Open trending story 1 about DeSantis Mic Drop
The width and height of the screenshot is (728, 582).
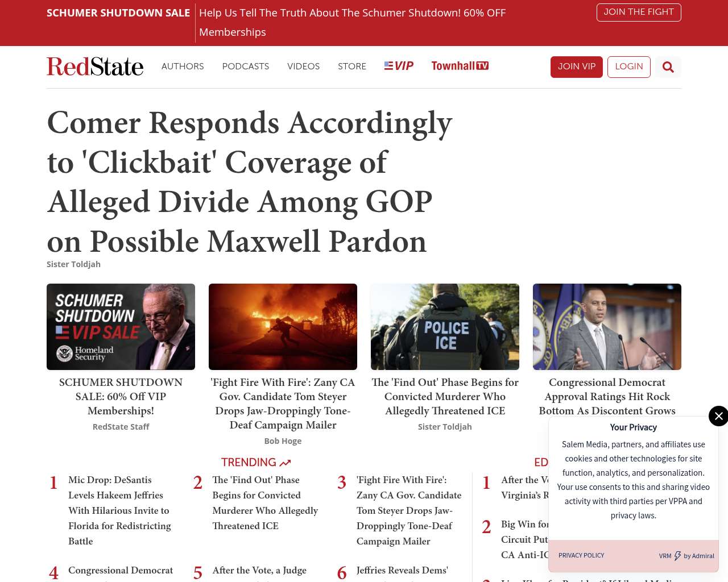point(119,510)
